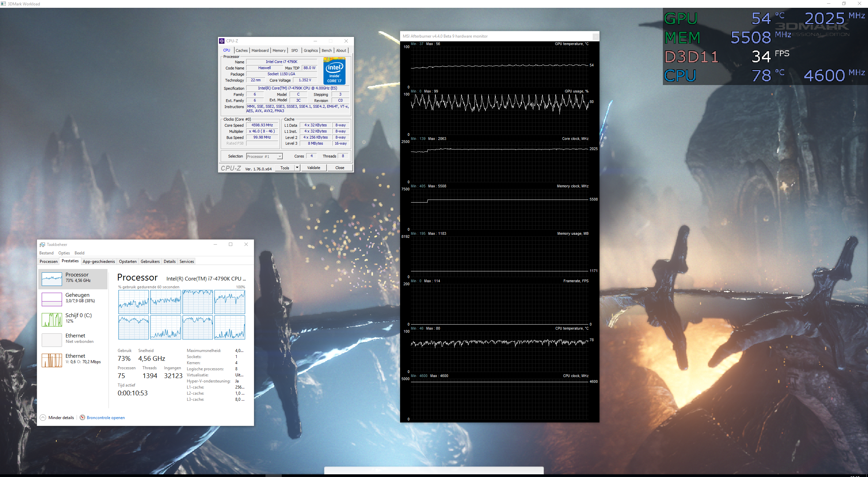Click the CPU-Z title bar icon
The width and height of the screenshot is (868, 477).
pos(222,41)
